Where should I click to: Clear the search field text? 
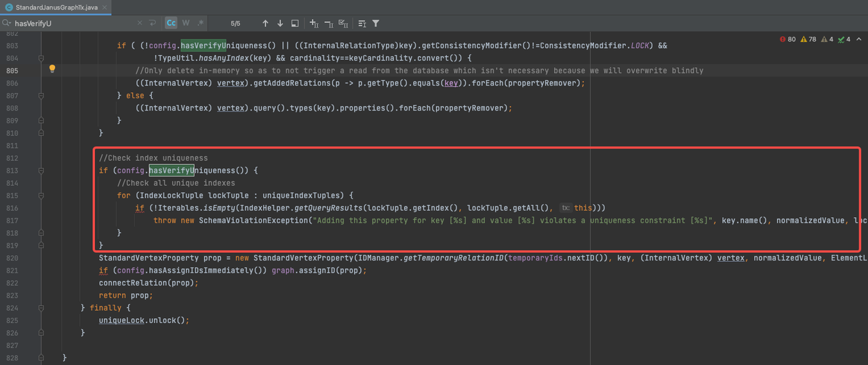(140, 23)
